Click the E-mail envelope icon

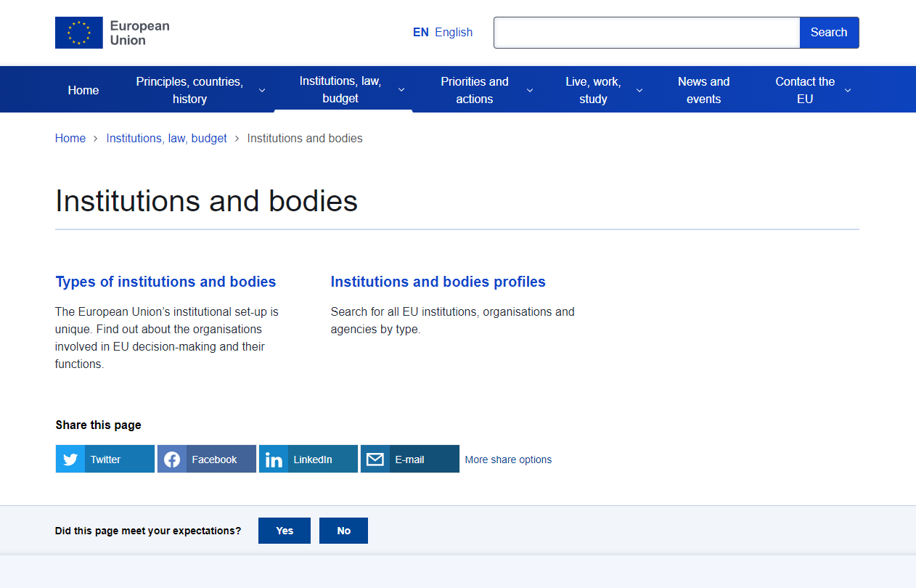click(375, 460)
